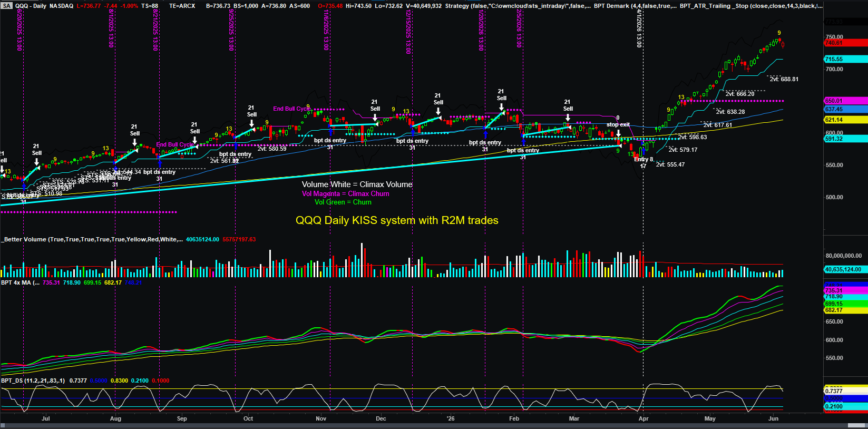The image size is (868, 429).
Task: Select the 'Entry 8' trade label
Action: [x=643, y=159]
